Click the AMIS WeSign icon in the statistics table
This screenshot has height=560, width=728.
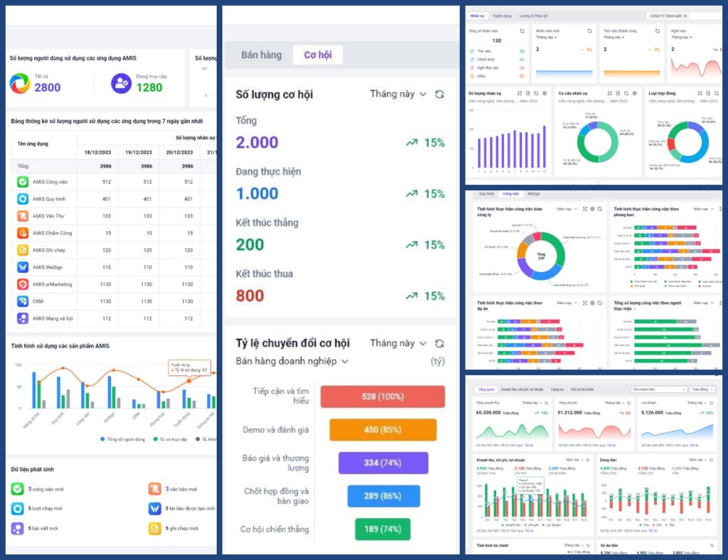click(x=22, y=267)
